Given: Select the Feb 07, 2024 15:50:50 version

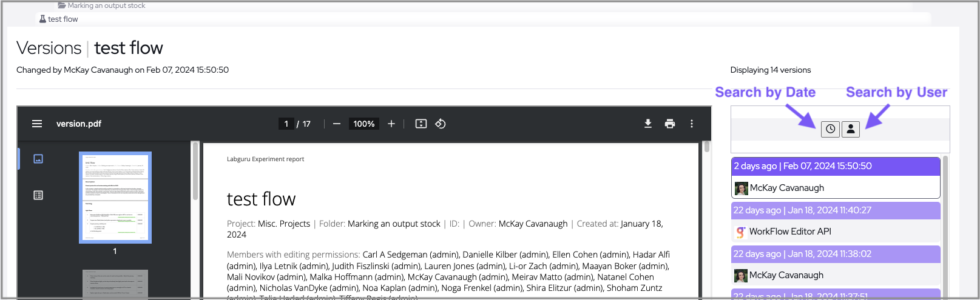Looking at the screenshot, I should (x=836, y=166).
